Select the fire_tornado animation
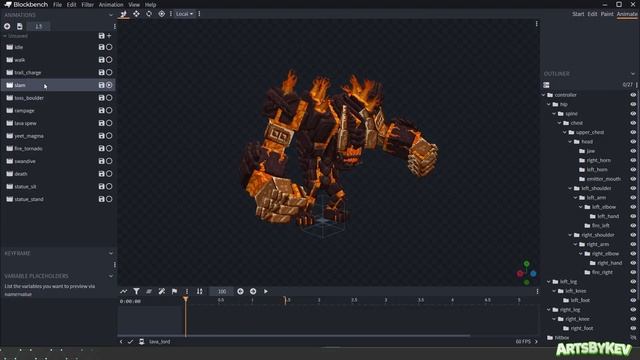The image size is (640, 360). coord(58,149)
